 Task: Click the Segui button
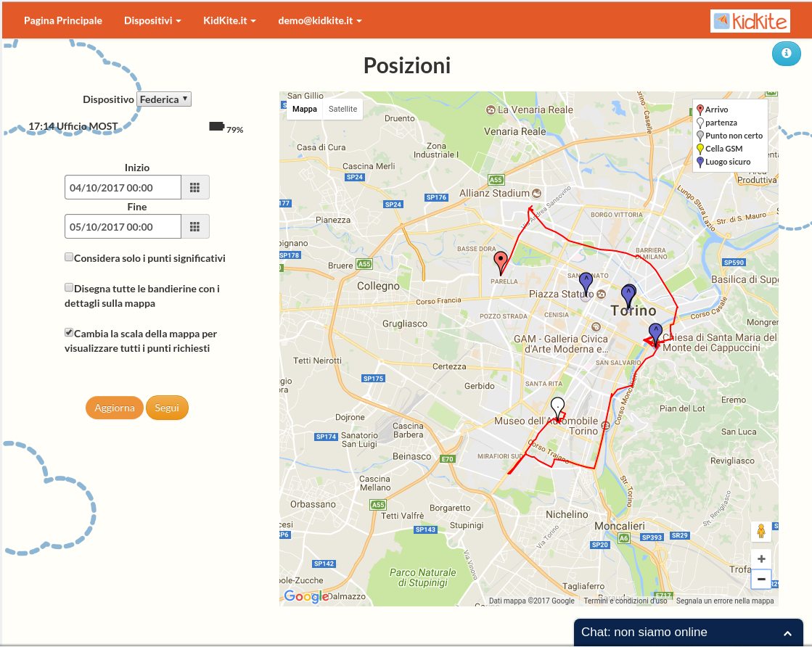pos(167,408)
